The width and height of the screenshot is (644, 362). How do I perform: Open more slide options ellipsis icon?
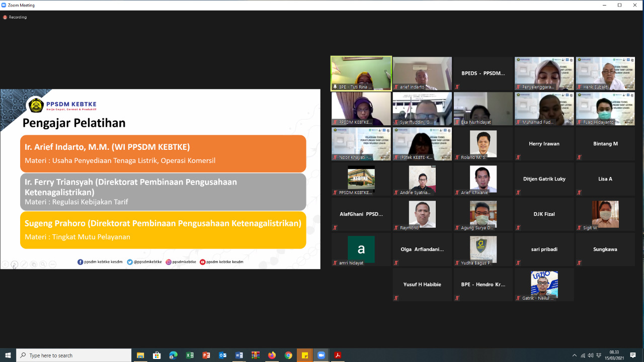coord(53,264)
